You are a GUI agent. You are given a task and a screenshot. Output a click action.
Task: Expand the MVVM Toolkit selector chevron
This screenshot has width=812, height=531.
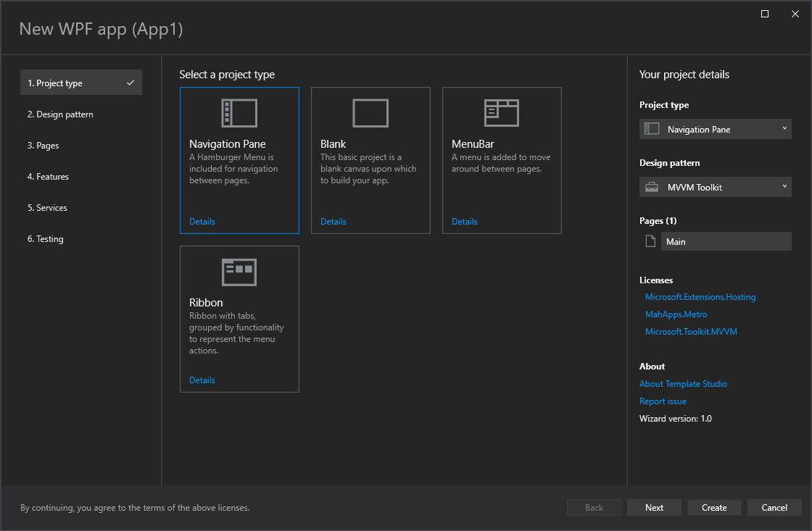click(x=784, y=186)
